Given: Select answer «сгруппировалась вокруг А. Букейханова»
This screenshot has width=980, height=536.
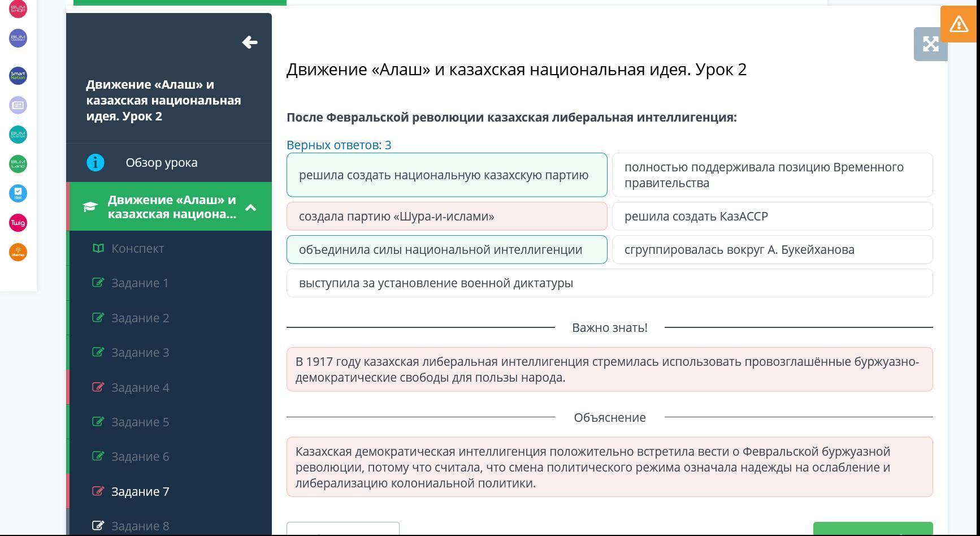Looking at the screenshot, I should pyautogui.click(x=773, y=249).
